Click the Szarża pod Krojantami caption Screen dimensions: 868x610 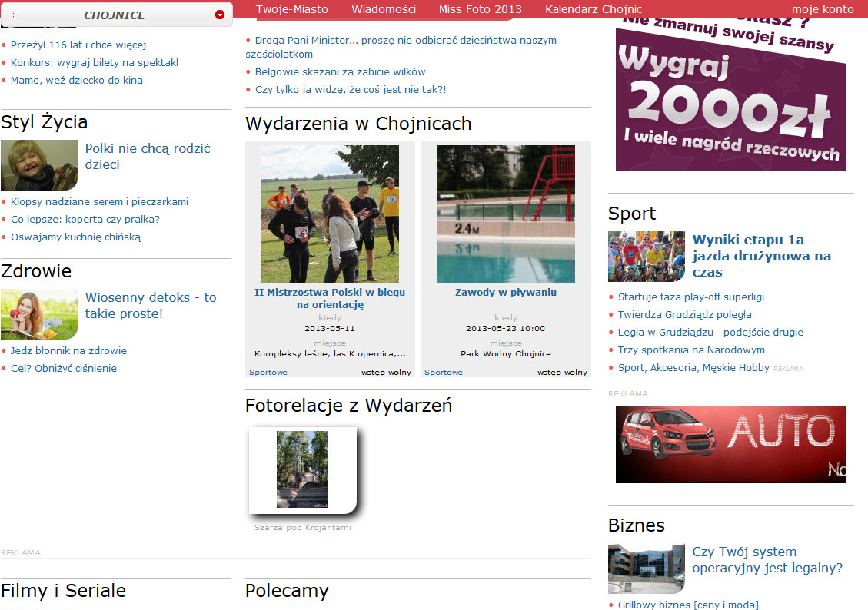pos(303,528)
